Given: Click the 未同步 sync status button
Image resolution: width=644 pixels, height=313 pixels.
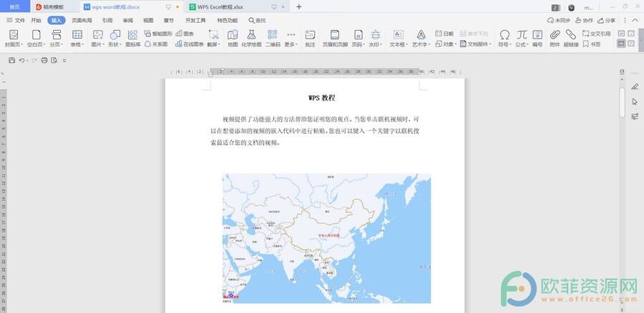Looking at the screenshot, I should (x=559, y=20).
